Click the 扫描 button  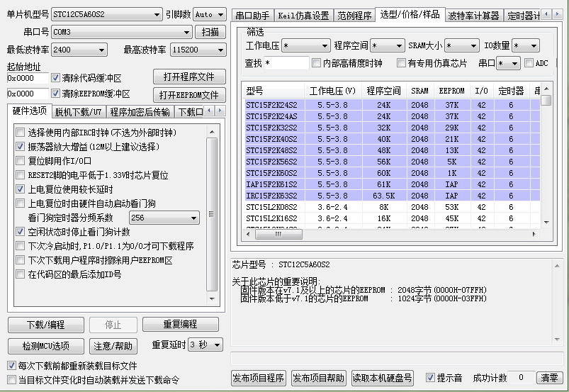click(x=210, y=32)
